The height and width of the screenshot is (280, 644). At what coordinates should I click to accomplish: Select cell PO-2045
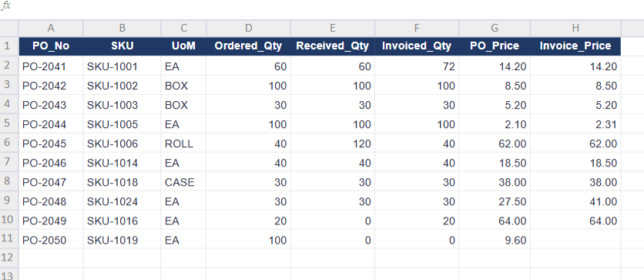click(x=51, y=143)
